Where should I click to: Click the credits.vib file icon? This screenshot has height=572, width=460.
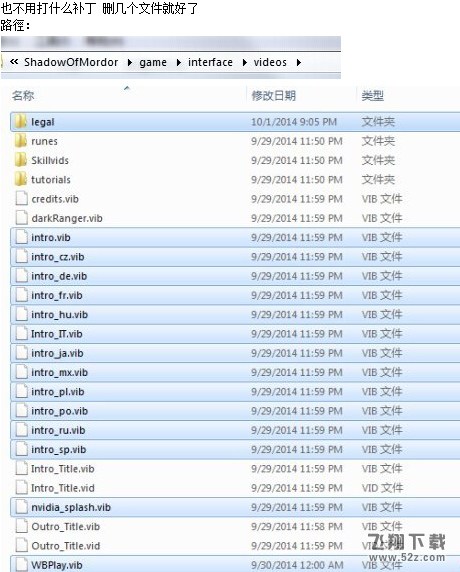[22, 199]
